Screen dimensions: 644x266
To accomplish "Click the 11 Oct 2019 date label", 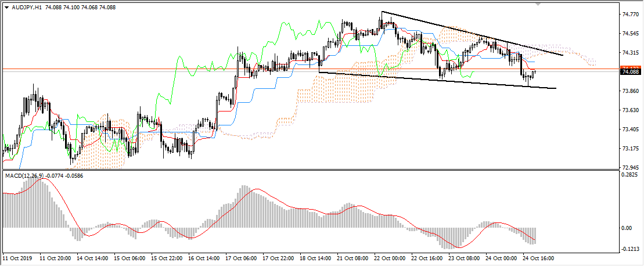I will pyautogui.click(x=17, y=258).
